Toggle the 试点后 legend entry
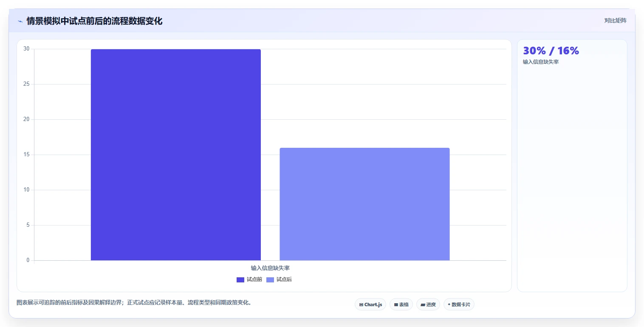The width and height of the screenshot is (644, 327). pyautogui.click(x=279, y=279)
